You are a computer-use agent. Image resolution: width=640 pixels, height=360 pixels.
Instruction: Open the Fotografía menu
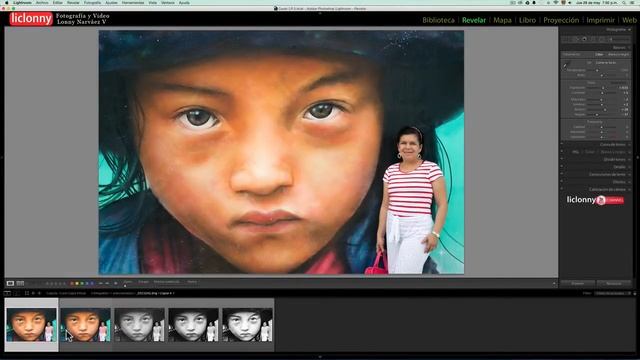(92, 2)
